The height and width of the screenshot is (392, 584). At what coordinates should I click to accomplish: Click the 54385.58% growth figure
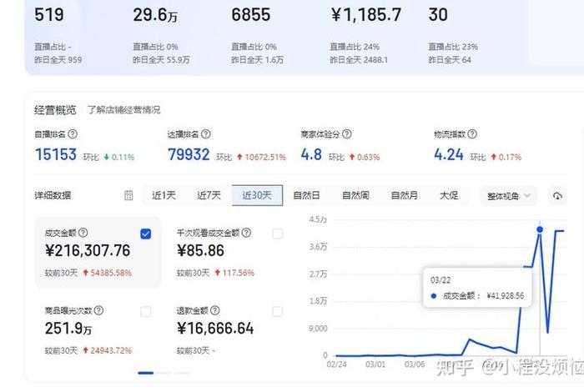(111, 273)
